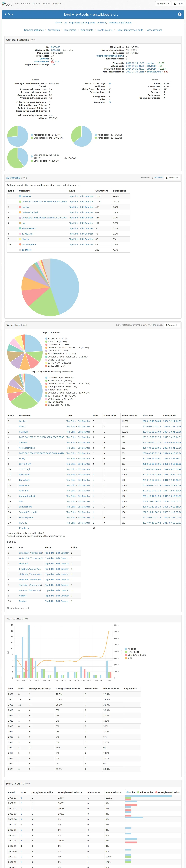The width and height of the screenshot is (186, 868).
Task: Jump to Assessments via navigation link
Action: coord(155,30)
